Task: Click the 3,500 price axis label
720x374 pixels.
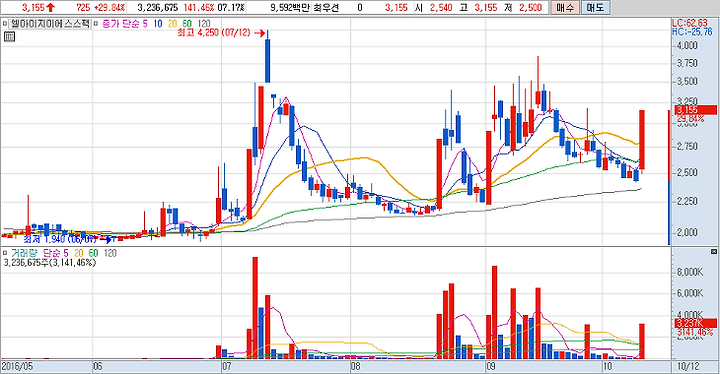Action: [687, 82]
